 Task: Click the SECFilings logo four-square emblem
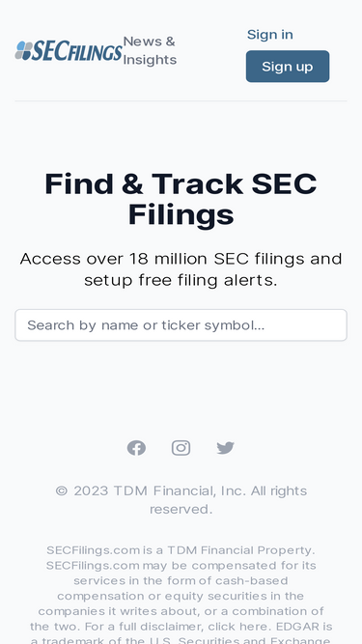click(x=24, y=51)
